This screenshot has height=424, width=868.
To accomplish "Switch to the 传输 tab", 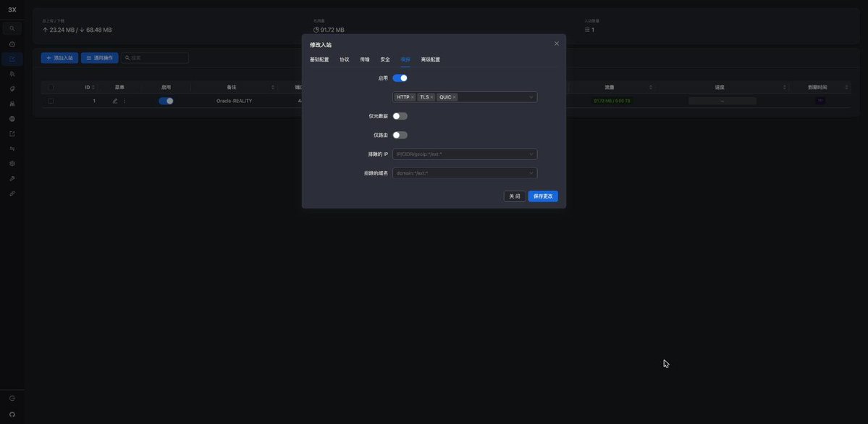I will [365, 59].
